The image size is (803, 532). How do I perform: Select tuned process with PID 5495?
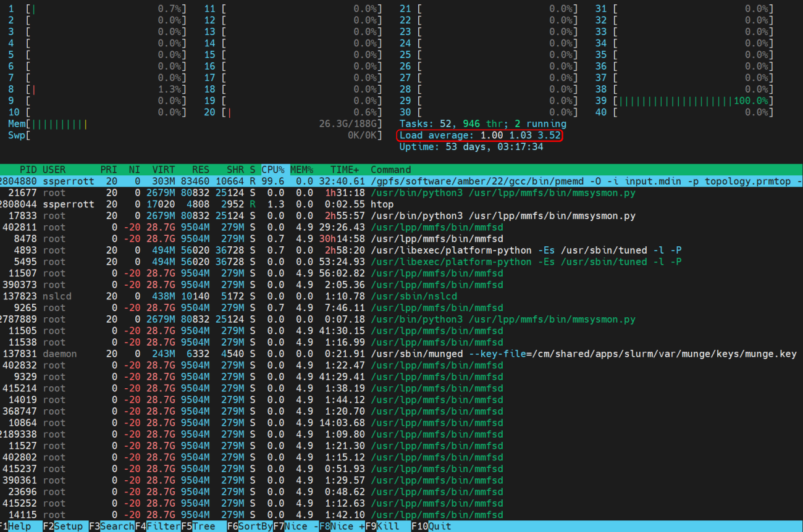point(401,262)
